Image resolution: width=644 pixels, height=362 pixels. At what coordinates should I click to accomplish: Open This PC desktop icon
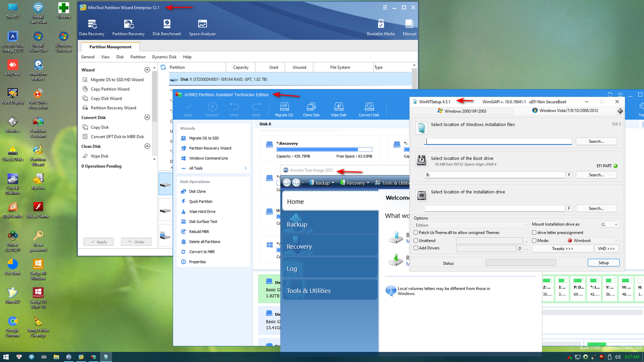click(13, 11)
